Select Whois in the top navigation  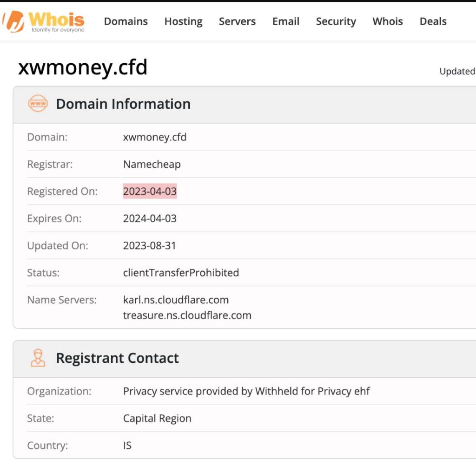(x=387, y=21)
